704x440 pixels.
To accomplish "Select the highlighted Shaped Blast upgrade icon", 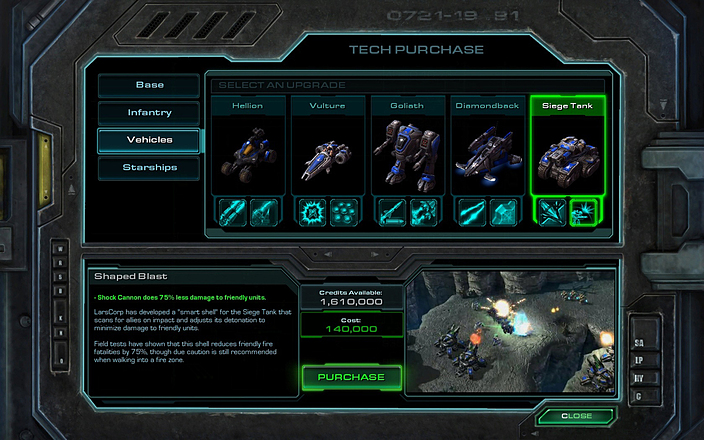I will click(584, 212).
